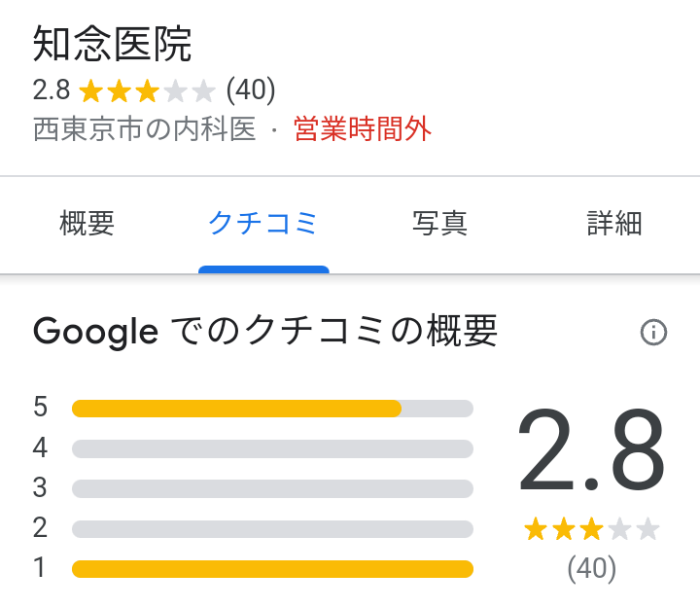
Task: Click the 3-star rating bar
Action: 272,488
